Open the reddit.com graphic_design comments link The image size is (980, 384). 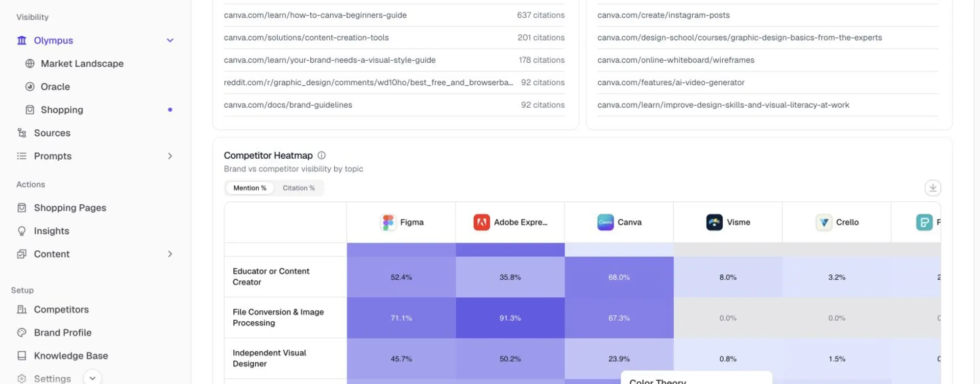[368, 82]
